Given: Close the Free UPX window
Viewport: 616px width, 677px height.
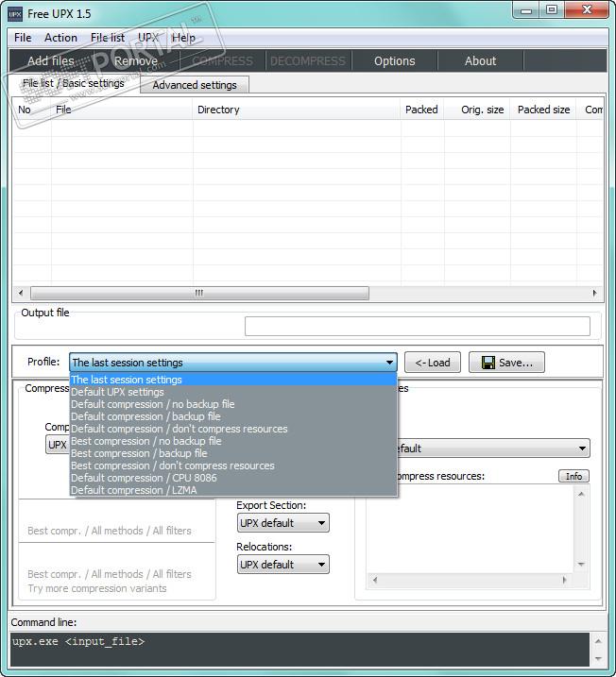Looking at the screenshot, I should coord(587,10).
